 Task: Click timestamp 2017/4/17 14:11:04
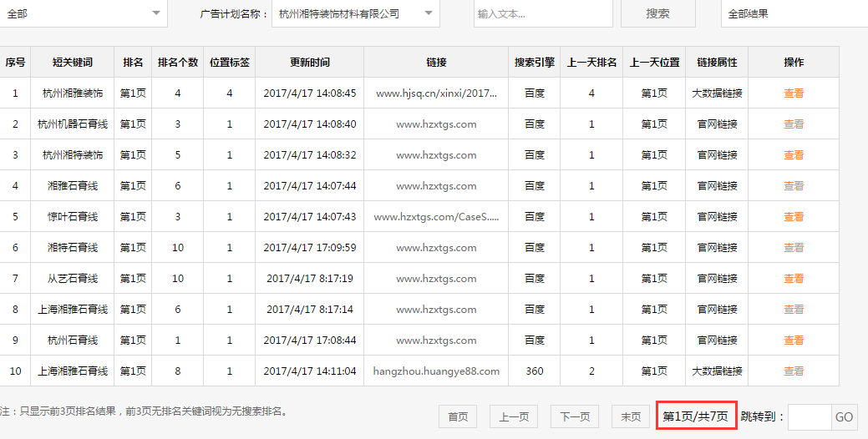[309, 371]
